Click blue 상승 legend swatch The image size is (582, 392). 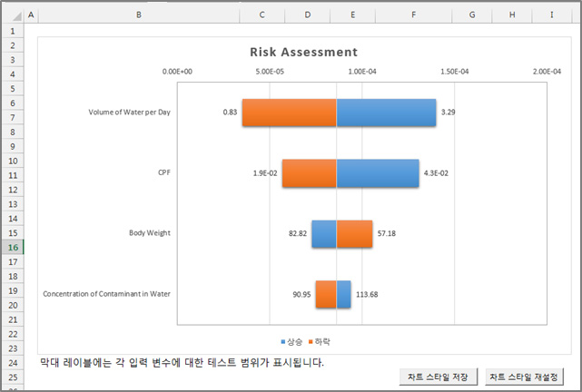pos(283,341)
